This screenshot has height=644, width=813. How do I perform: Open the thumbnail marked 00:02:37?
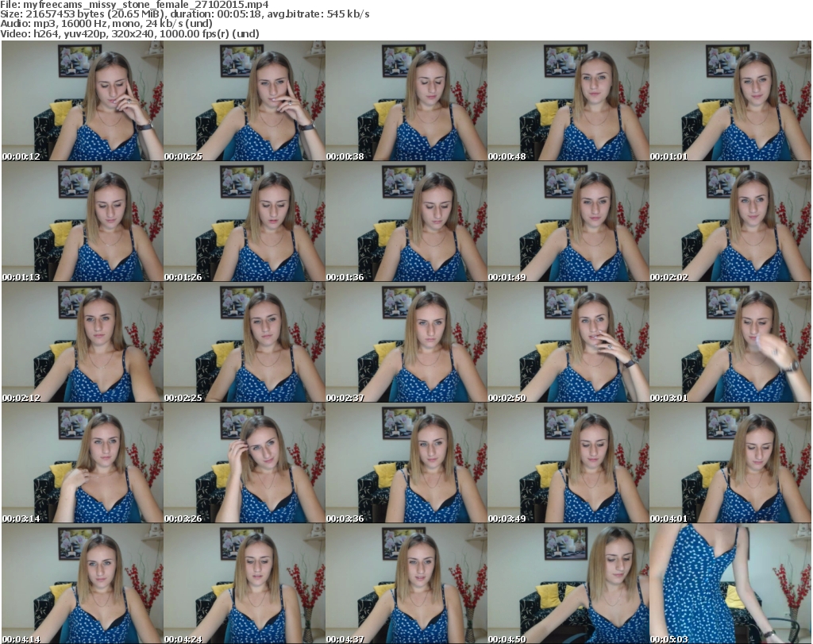406,342
